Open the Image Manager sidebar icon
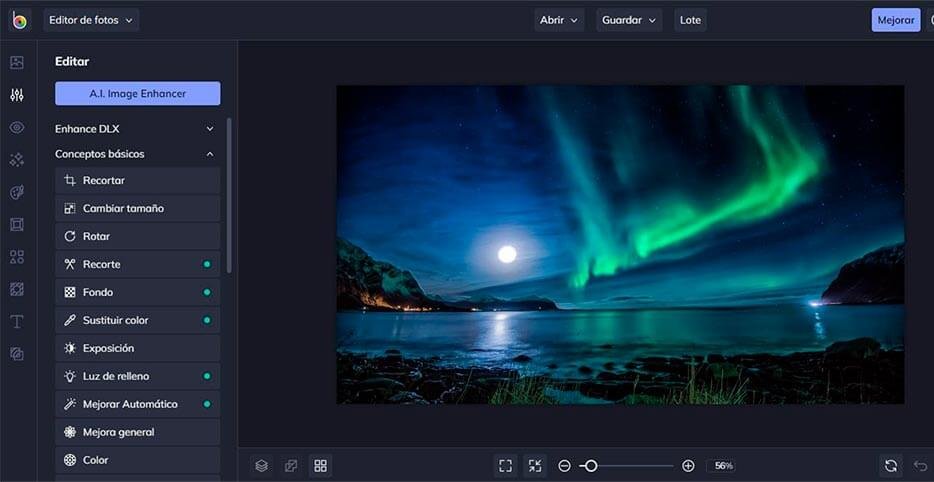934x482 pixels. point(17,62)
